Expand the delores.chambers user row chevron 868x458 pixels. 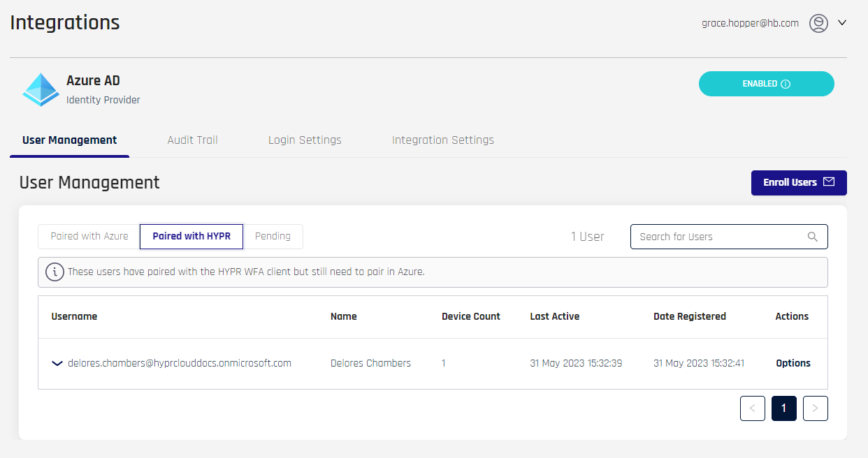pos(57,363)
